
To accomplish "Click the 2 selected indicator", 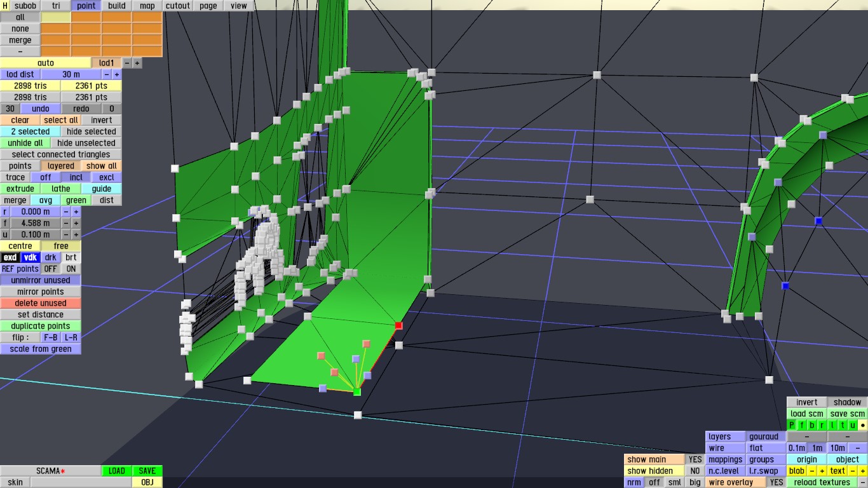I will click(31, 132).
